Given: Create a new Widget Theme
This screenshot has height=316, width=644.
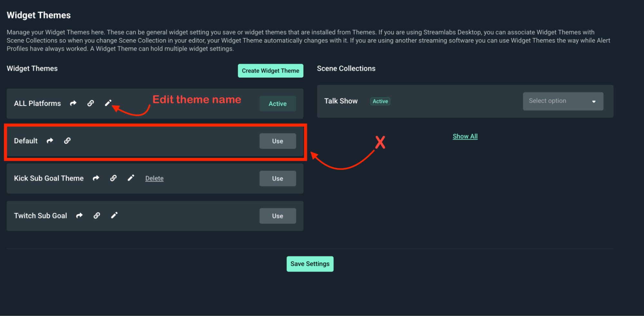Looking at the screenshot, I should [x=270, y=70].
